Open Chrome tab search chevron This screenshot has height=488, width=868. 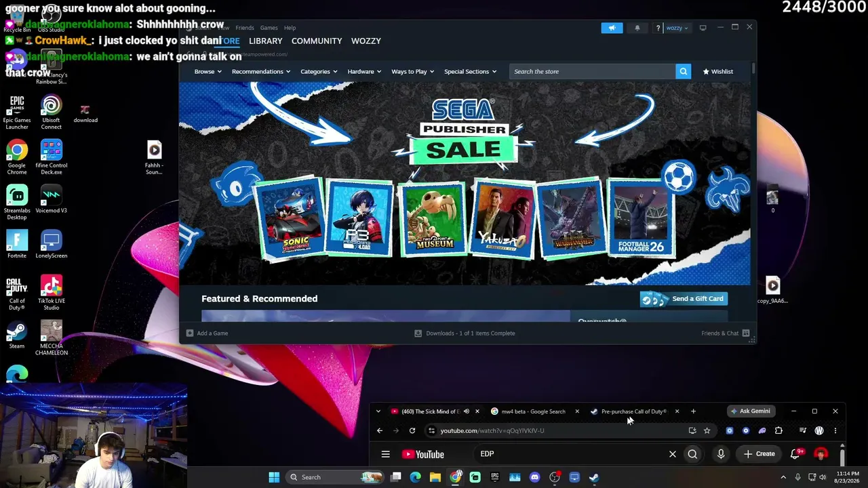pyautogui.click(x=378, y=411)
